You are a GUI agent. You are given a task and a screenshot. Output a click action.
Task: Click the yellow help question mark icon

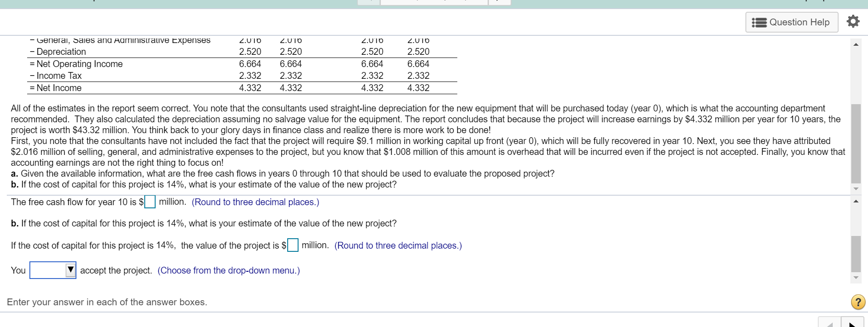(858, 302)
